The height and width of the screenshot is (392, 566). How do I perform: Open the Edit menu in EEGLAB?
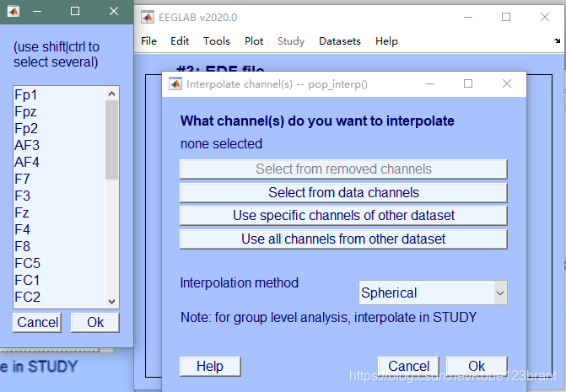[180, 41]
